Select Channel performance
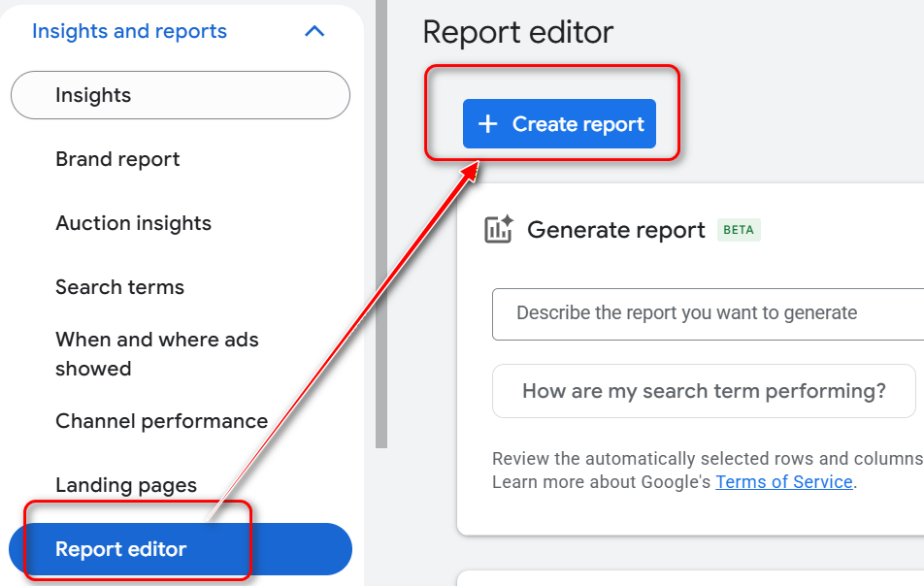 [x=161, y=421]
